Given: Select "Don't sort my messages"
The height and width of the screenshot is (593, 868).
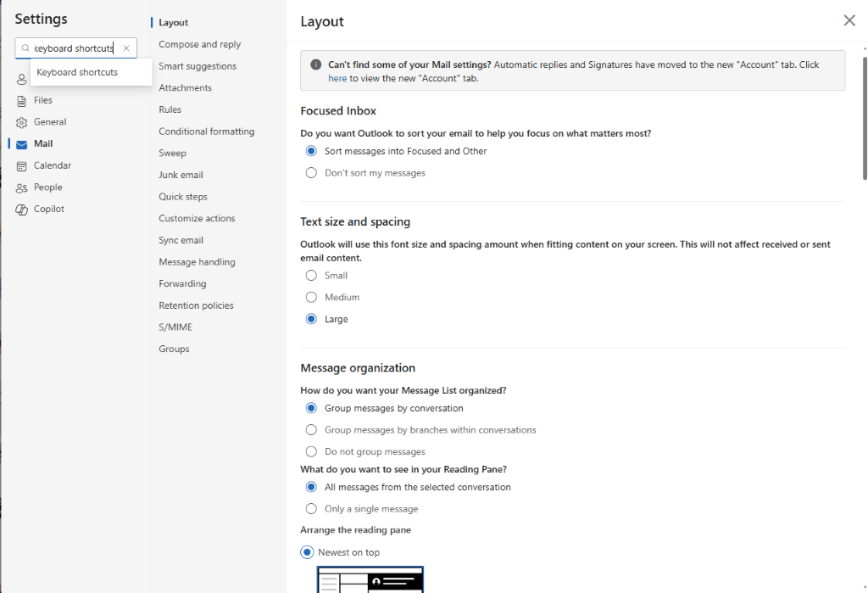Looking at the screenshot, I should pyautogui.click(x=309, y=173).
